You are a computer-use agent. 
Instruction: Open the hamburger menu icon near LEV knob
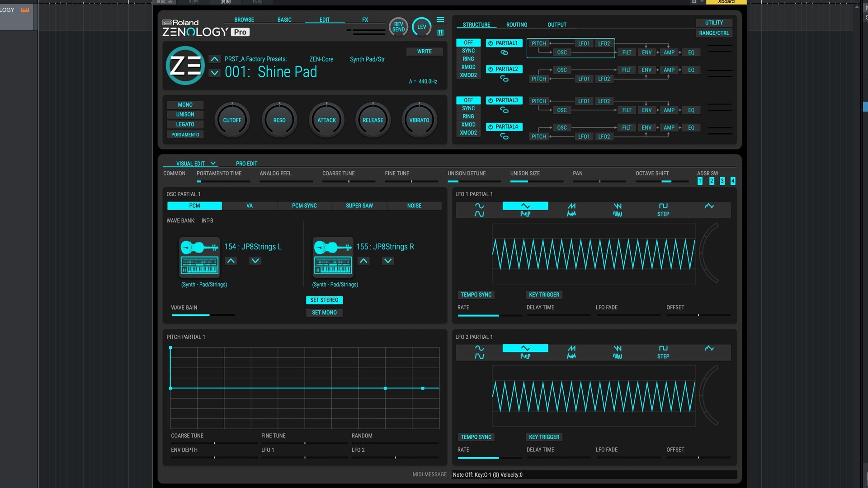point(440,20)
